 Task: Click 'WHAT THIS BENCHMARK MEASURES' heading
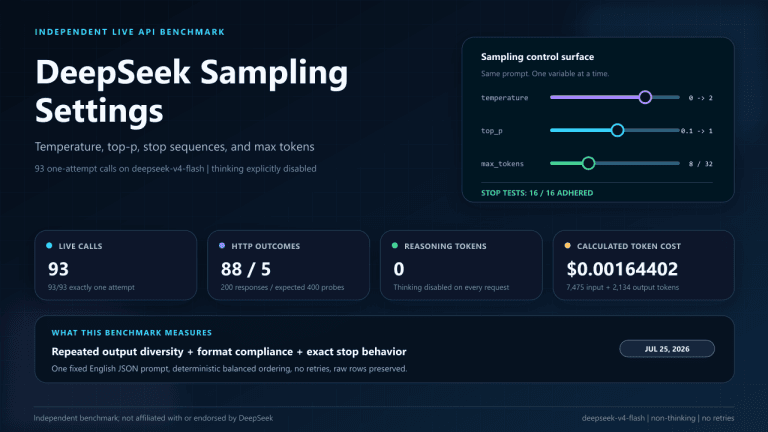point(132,333)
